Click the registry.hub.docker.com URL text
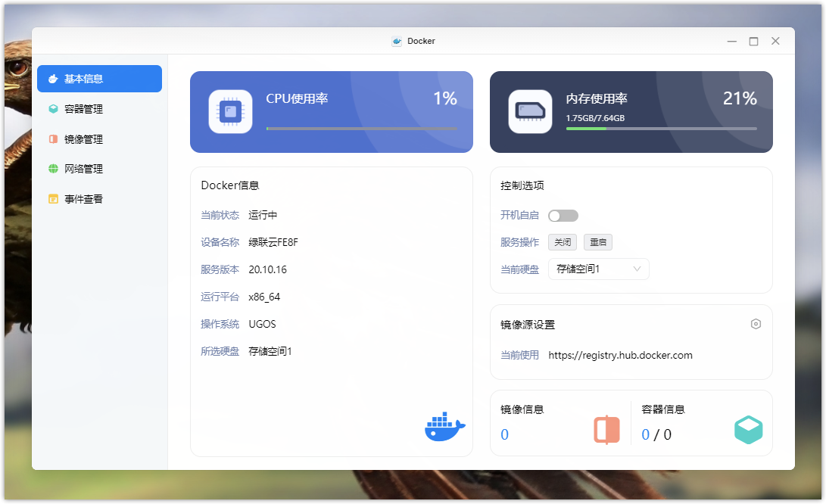This screenshot has width=826, height=504. [x=620, y=355]
